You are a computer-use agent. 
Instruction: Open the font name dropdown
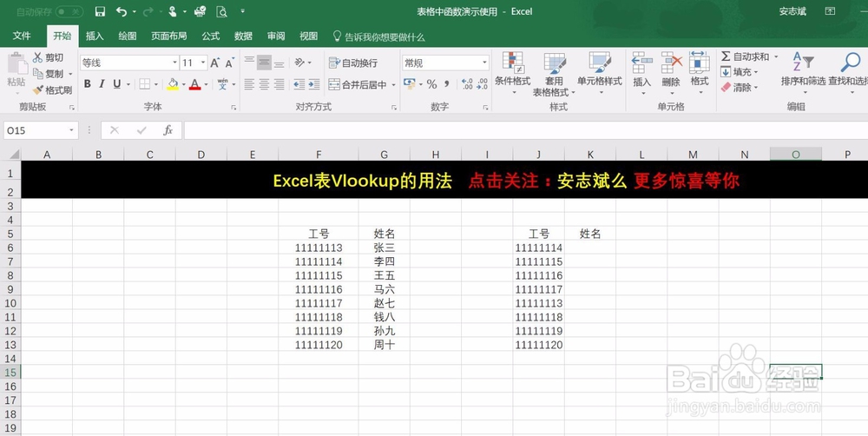click(175, 63)
